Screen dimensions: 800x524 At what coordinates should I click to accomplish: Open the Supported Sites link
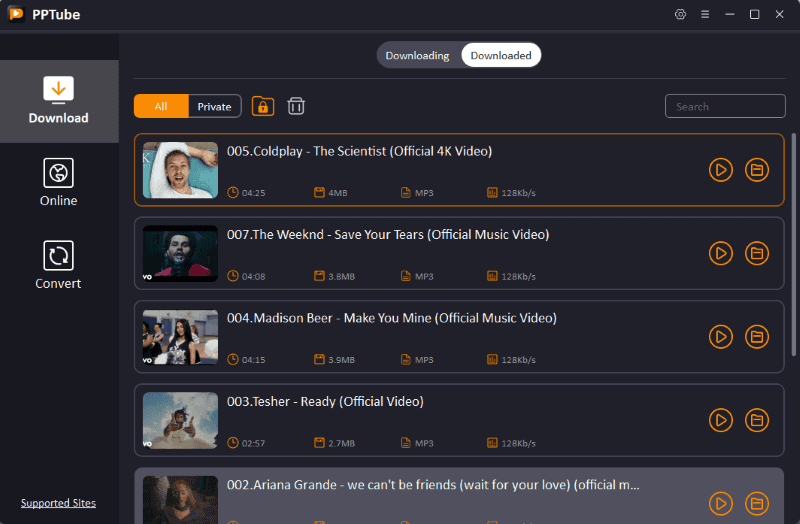click(x=59, y=503)
